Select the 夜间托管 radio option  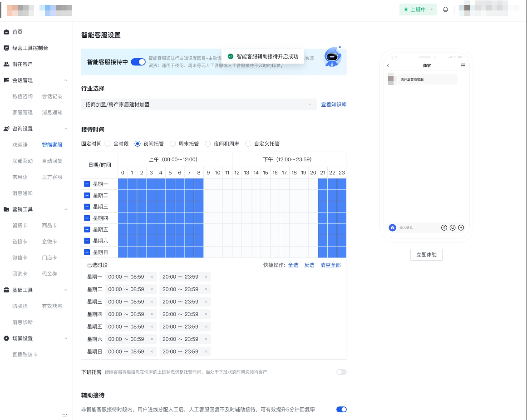click(x=138, y=143)
